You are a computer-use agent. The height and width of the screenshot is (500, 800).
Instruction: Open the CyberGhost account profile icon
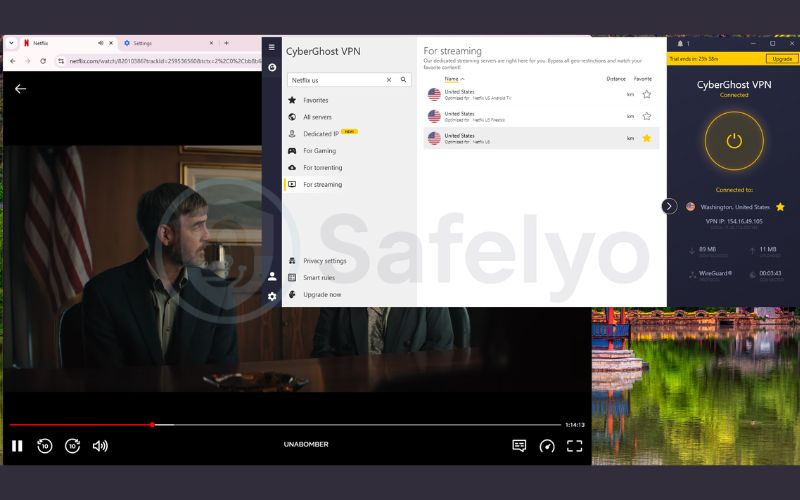coord(272,276)
